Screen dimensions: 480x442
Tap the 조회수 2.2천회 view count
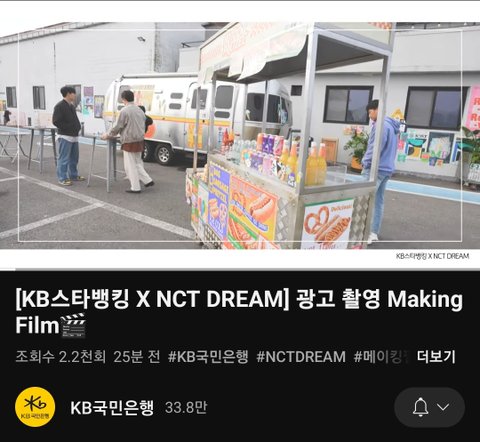(61, 357)
